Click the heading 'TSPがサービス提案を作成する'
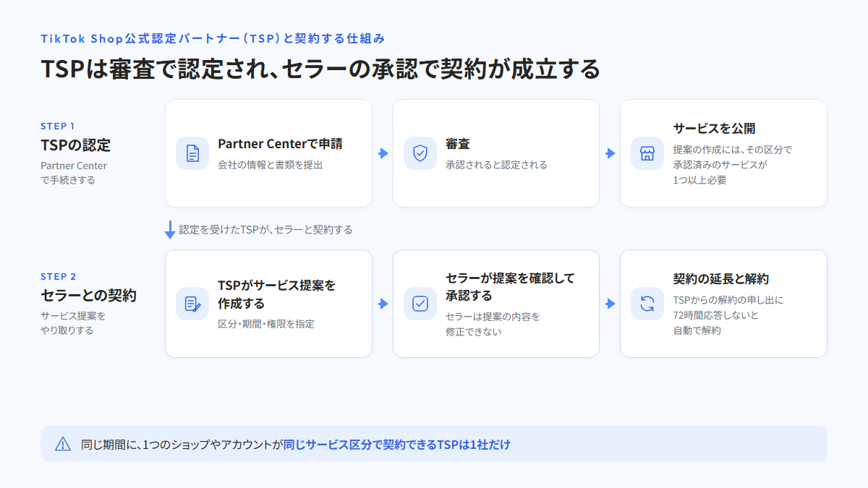Viewport: 868px width, 488px height. [x=277, y=294]
